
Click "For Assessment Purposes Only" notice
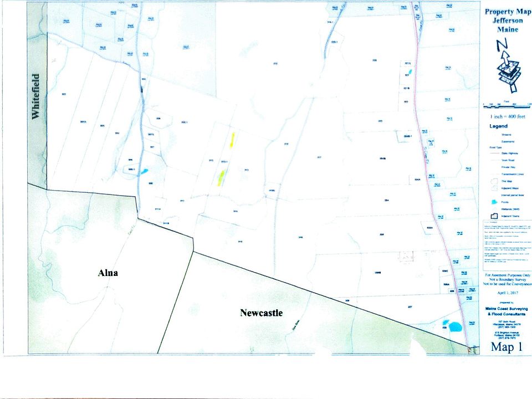click(x=508, y=275)
